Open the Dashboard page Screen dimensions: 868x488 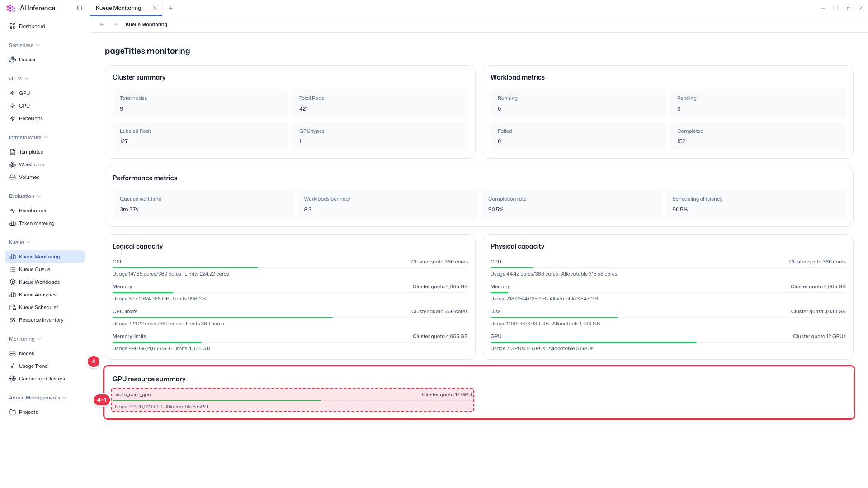[x=45, y=26]
